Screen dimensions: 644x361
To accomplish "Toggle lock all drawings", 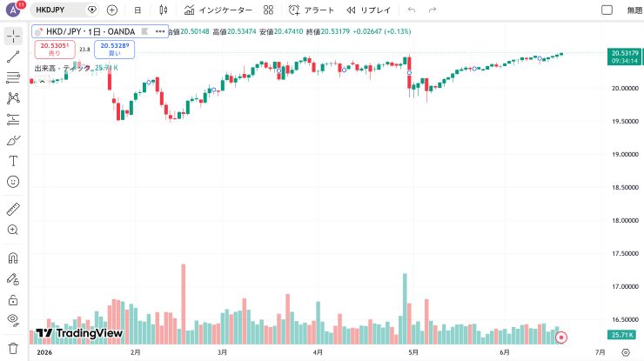I will pyautogui.click(x=13, y=300).
